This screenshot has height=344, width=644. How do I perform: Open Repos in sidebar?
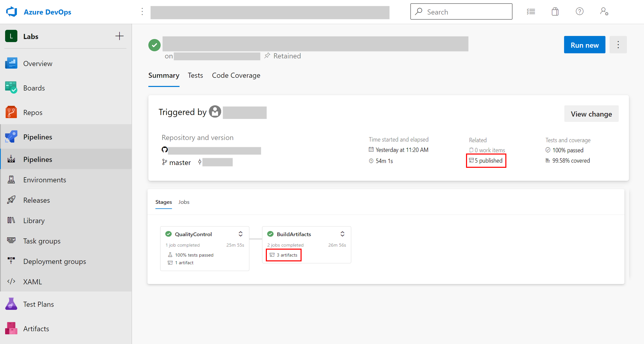(66, 112)
